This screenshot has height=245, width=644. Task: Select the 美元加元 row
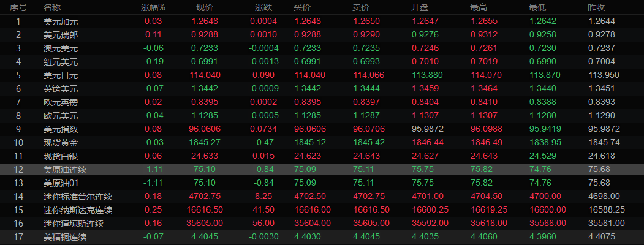pyautogui.click(x=61, y=21)
